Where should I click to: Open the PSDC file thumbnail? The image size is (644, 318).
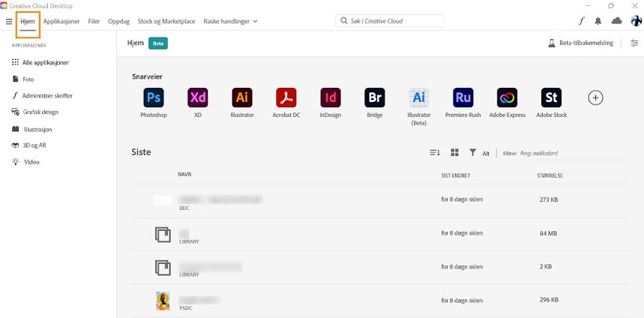pyautogui.click(x=163, y=301)
